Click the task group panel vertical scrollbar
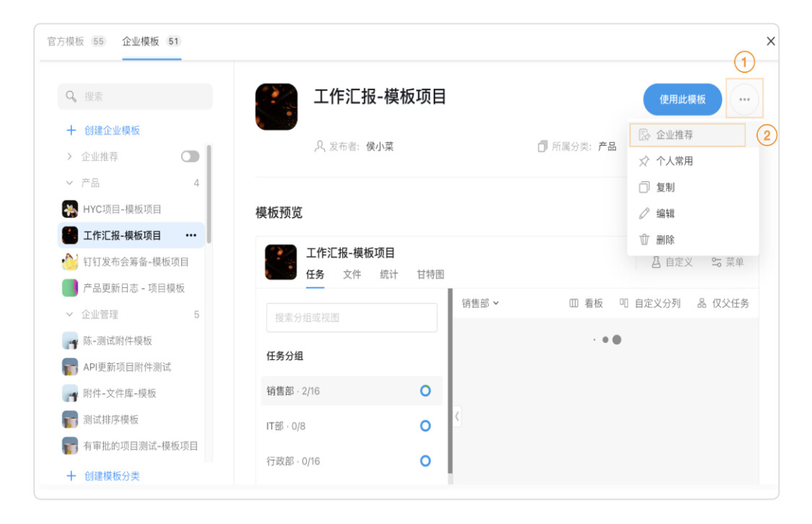This screenshot has width=812, height=524. [x=450, y=381]
